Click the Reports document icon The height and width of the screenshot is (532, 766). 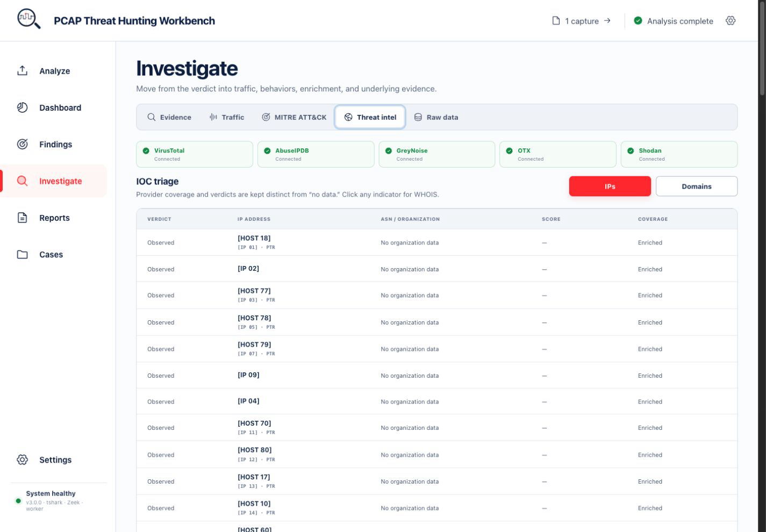pos(22,218)
